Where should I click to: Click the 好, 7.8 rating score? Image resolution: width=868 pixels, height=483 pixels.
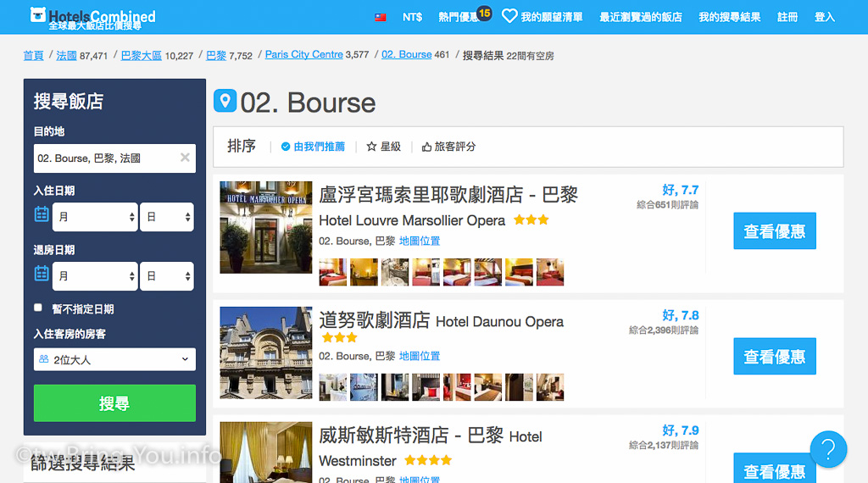[x=681, y=315]
